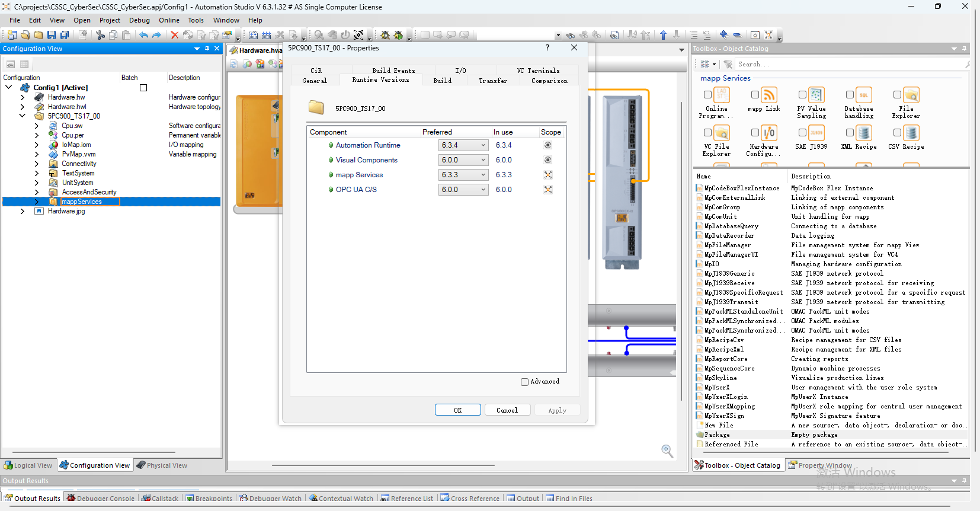
Task: Click the Database handling SQL icon
Action: pos(864,95)
